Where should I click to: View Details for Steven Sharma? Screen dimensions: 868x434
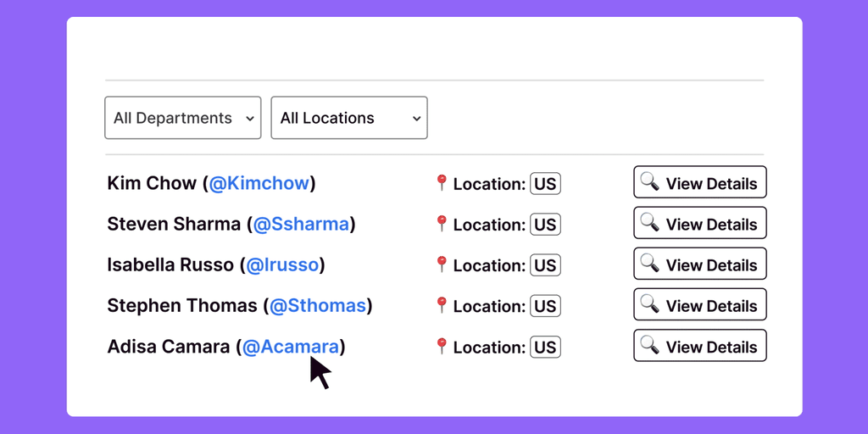click(x=700, y=224)
